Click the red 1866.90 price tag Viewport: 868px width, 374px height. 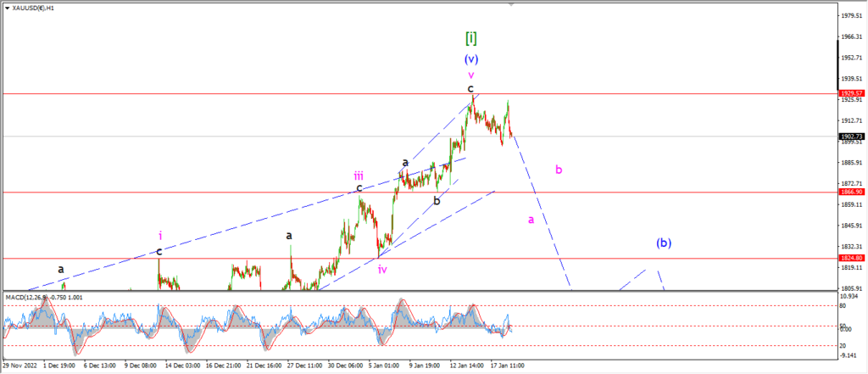click(x=851, y=192)
